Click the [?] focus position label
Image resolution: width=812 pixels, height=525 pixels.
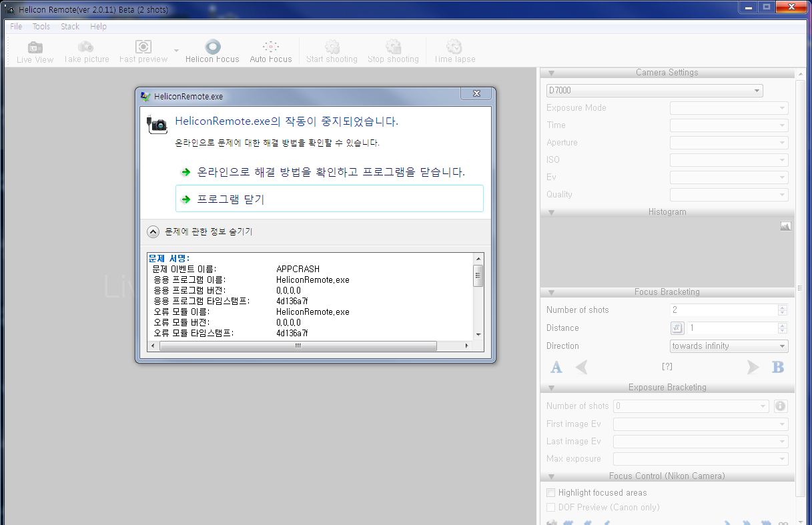[x=667, y=366]
